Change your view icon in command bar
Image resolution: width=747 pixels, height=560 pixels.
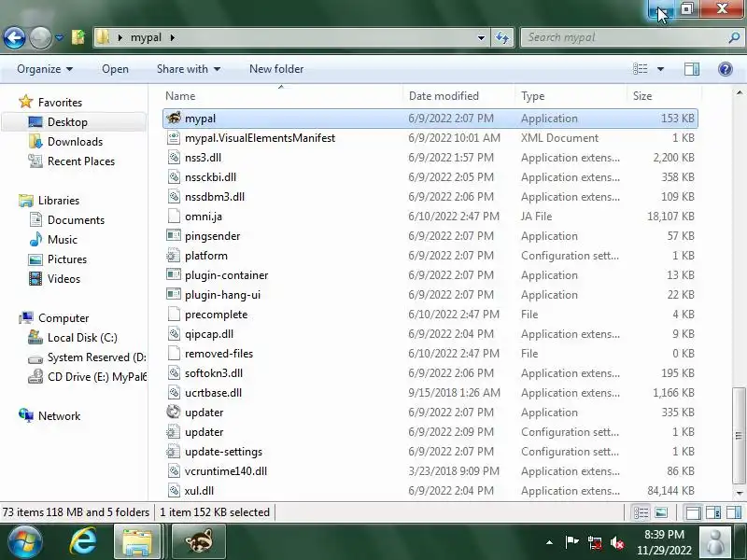640,69
